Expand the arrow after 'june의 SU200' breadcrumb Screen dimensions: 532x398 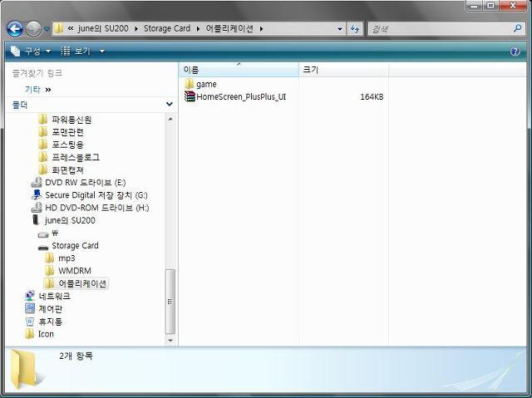click(136, 29)
